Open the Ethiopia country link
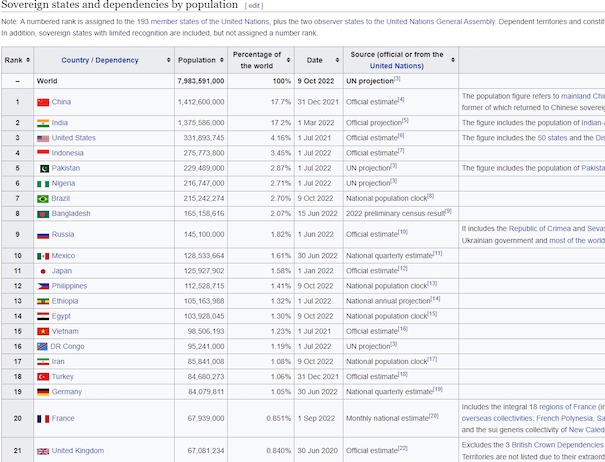This screenshot has width=605, height=462. pyautogui.click(x=65, y=301)
